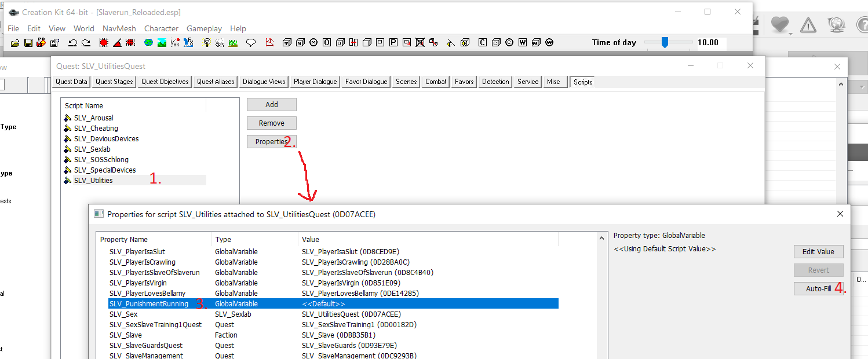The height and width of the screenshot is (359, 868).
Task: Click the Save plugin icon
Action: (28, 42)
